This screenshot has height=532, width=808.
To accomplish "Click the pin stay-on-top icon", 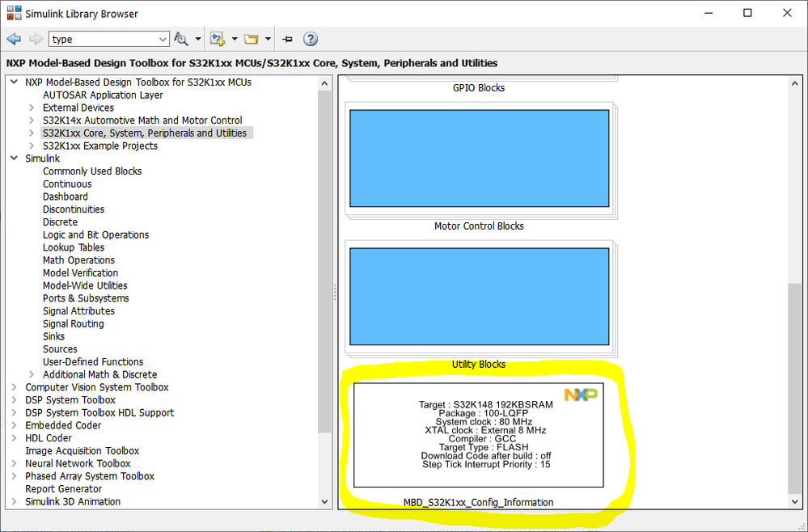I will coord(288,39).
